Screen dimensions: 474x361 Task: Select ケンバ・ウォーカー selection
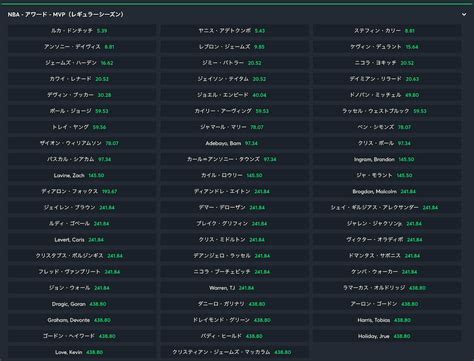[387, 272]
